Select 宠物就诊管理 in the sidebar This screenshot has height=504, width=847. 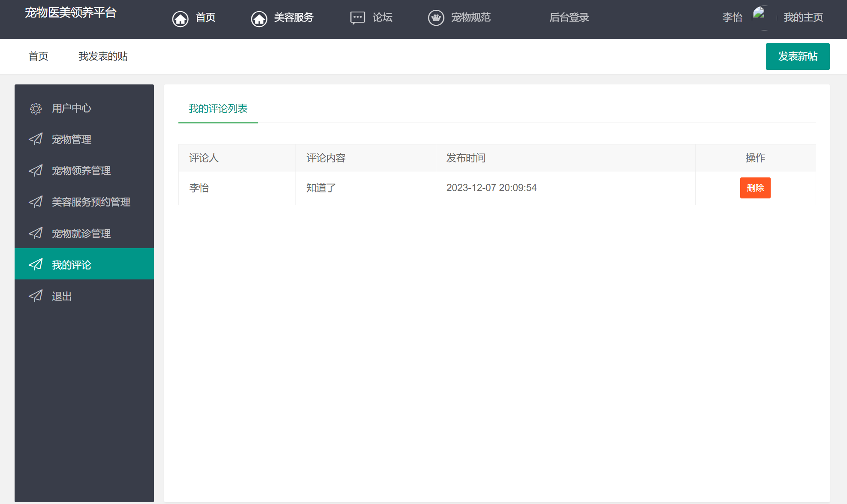point(81,234)
